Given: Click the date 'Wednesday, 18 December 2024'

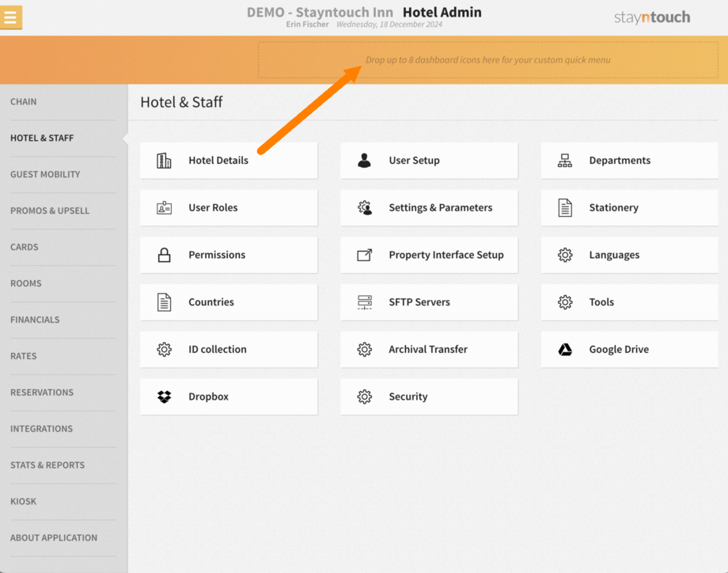Looking at the screenshot, I should (389, 25).
